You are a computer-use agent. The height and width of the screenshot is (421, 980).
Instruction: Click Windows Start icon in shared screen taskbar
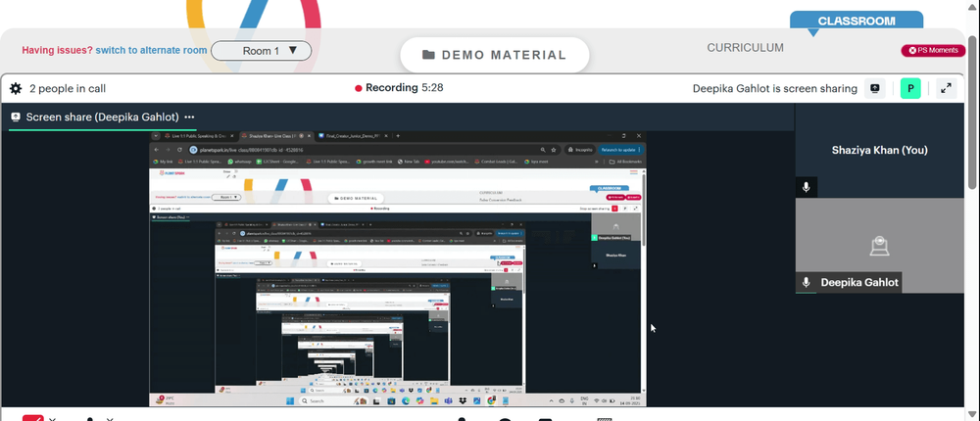click(290, 400)
